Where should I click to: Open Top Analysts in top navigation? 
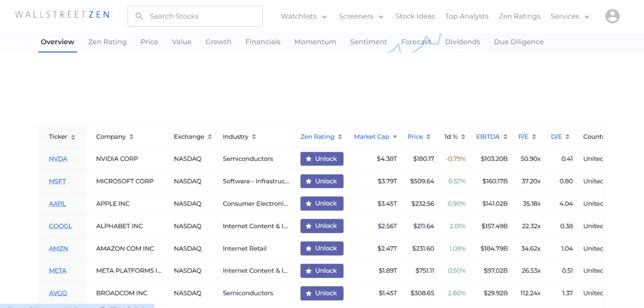[467, 16]
